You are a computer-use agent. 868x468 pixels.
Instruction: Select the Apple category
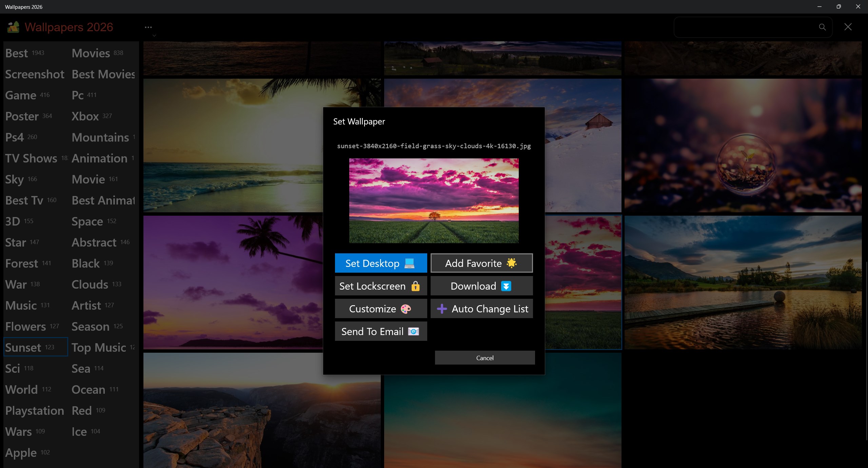tap(27, 453)
